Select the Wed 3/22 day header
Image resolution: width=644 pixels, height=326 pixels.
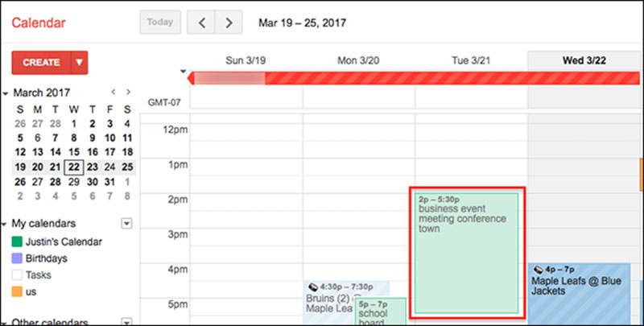click(584, 60)
